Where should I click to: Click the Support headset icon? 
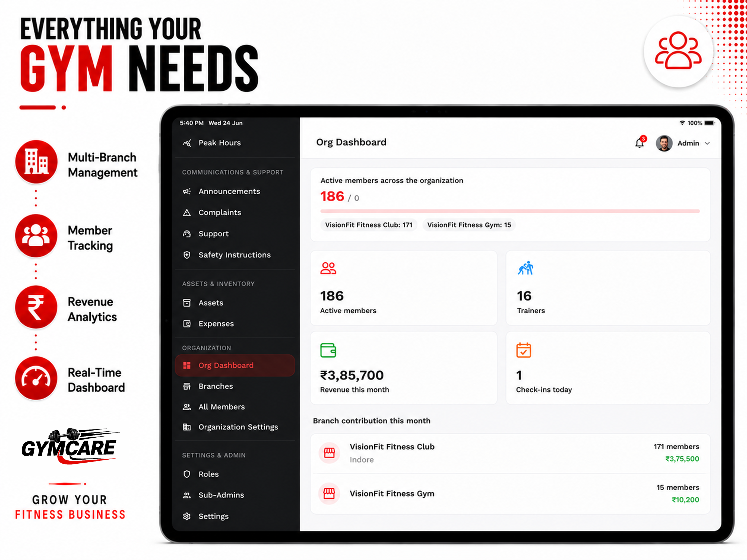point(187,234)
